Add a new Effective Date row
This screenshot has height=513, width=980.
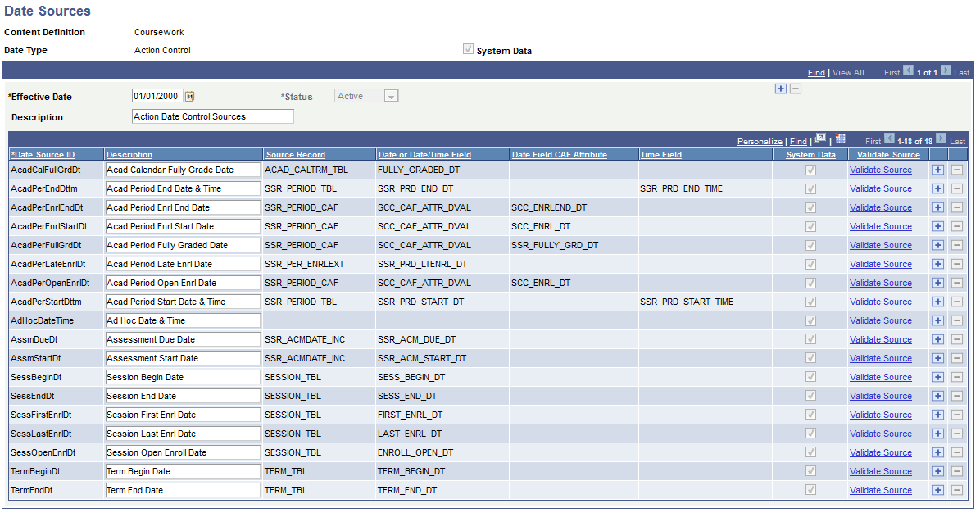pos(780,89)
